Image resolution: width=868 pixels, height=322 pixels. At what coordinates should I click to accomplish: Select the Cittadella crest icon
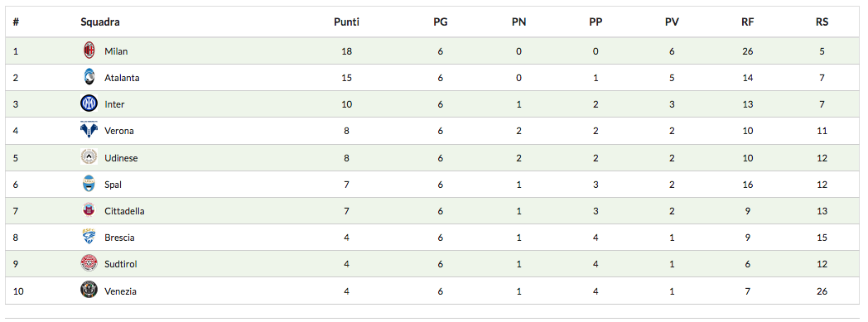point(89,210)
